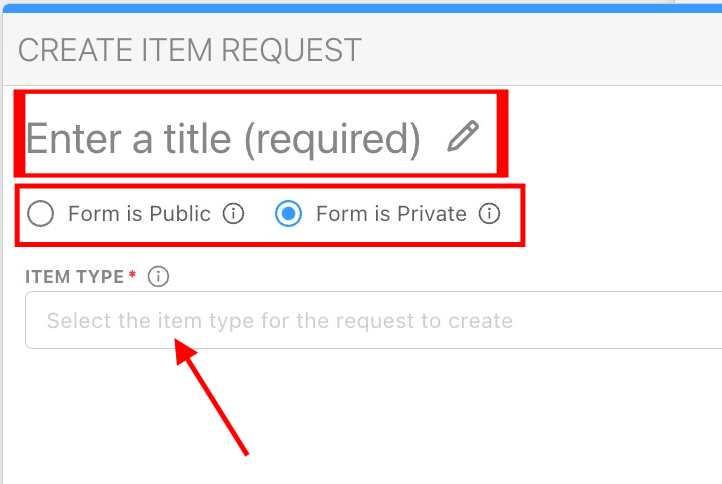Click the red required asterisk by ITEM TYPE
The height and width of the screenshot is (484, 722).
133,275
